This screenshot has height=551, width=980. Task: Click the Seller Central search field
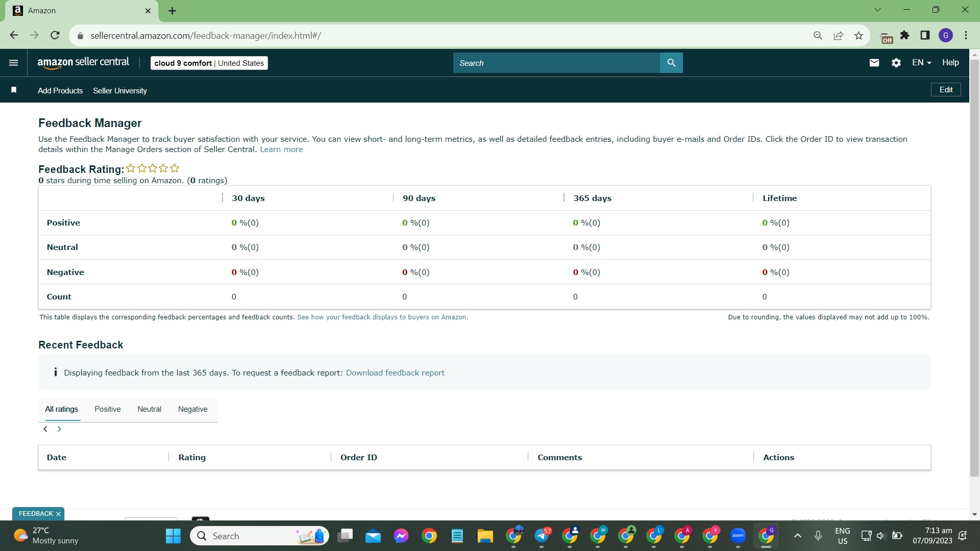556,63
